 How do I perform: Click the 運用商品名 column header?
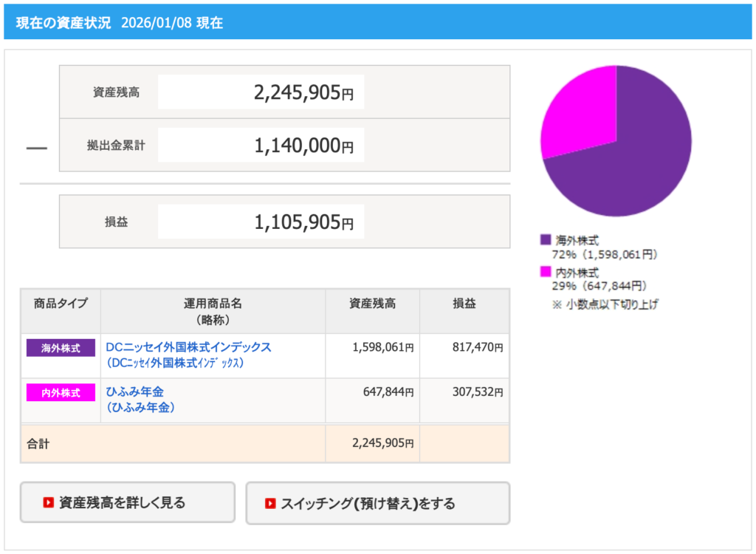coord(213,311)
